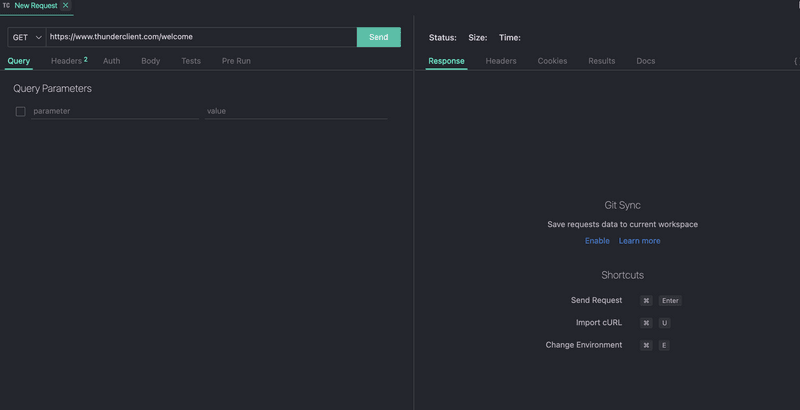Click the U key badge
The height and width of the screenshot is (410, 800).
664,323
